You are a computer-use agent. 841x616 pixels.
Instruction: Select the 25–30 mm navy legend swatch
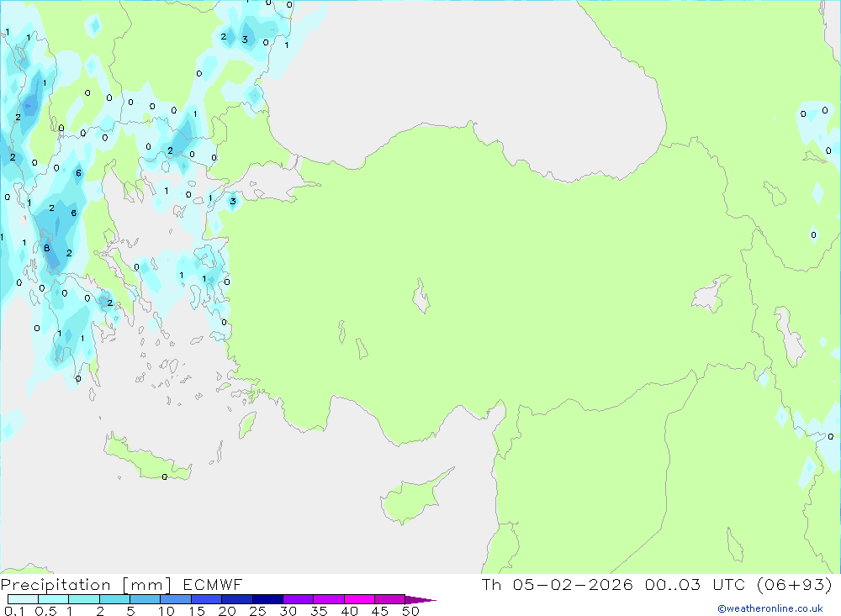click(x=267, y=599)
